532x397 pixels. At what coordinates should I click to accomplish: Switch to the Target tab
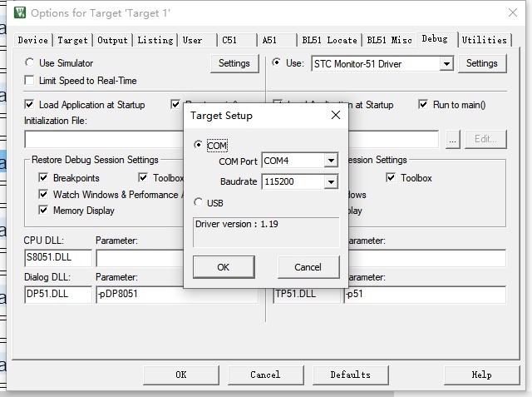pyautogui.click(x=72, y=41)
